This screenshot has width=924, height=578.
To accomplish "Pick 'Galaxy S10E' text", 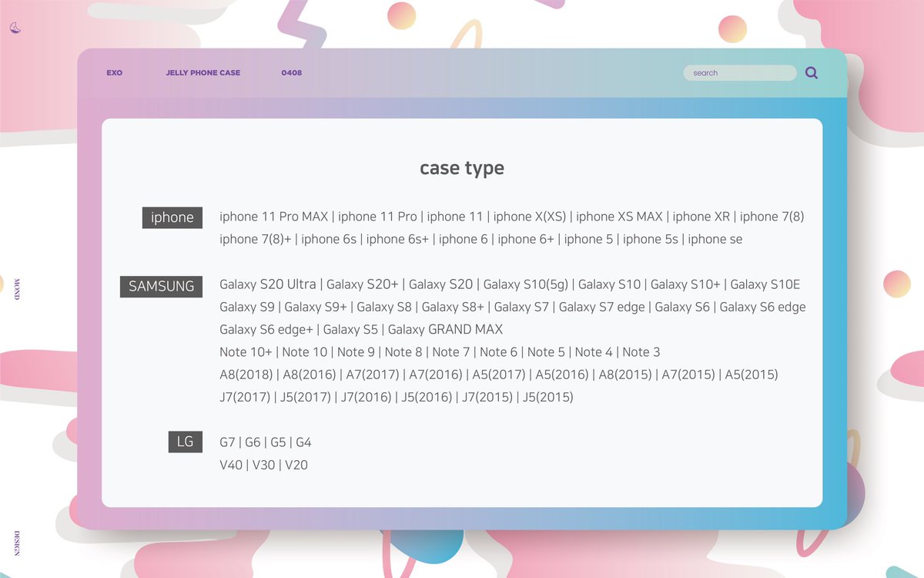I will [x=765, y=284].
